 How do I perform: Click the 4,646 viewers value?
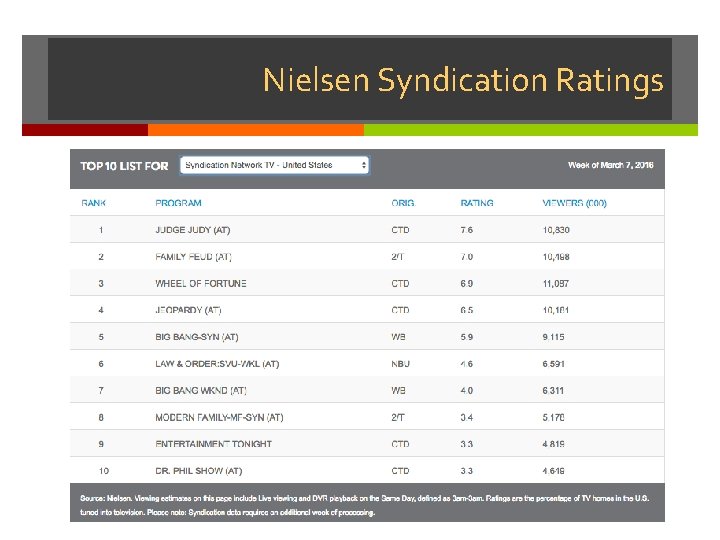click(x=553, y=471)
